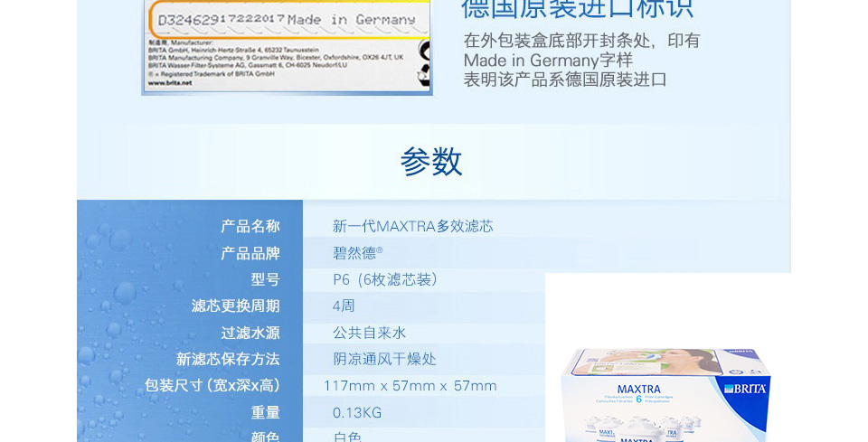The image size is (868, 442).
Task: Click the value 阴凉通风干燥处
Action: (384, 359)
